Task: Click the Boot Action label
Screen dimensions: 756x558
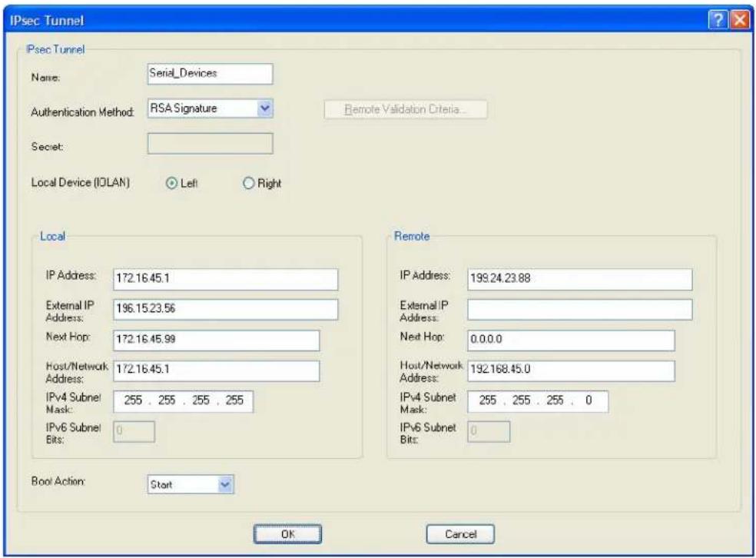Action: (x=58, y=481)
